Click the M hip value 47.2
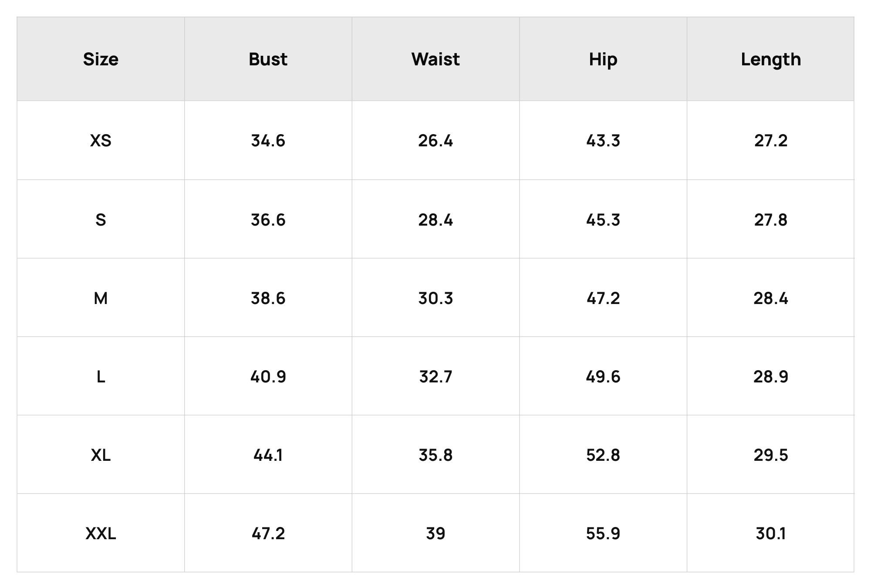The height and width of the screenshot is (588, 871). 603,298
